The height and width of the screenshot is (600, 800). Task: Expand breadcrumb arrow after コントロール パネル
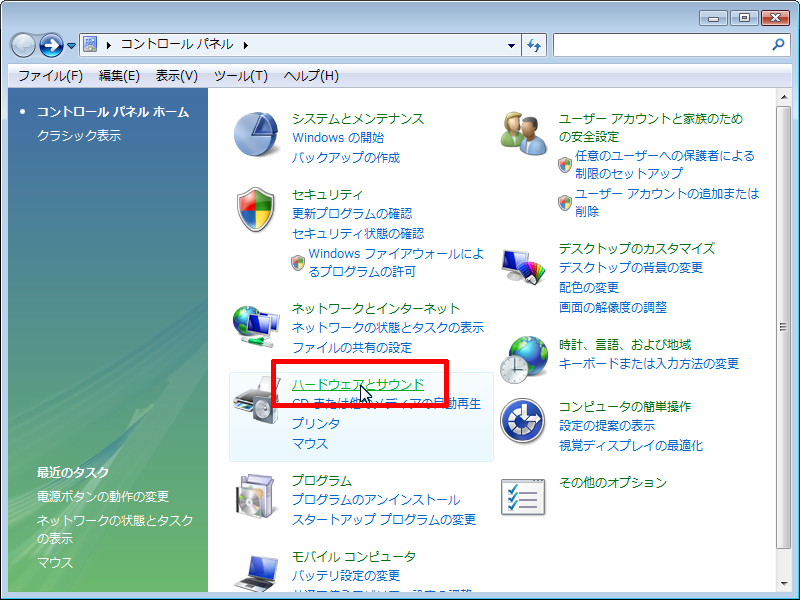click(x=246, y=45)
